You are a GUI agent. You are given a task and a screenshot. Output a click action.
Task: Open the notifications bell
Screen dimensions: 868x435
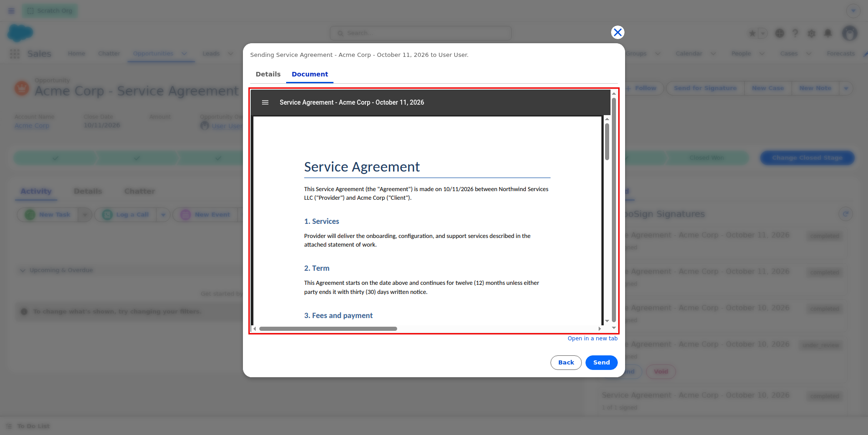[x=828, y=33]
